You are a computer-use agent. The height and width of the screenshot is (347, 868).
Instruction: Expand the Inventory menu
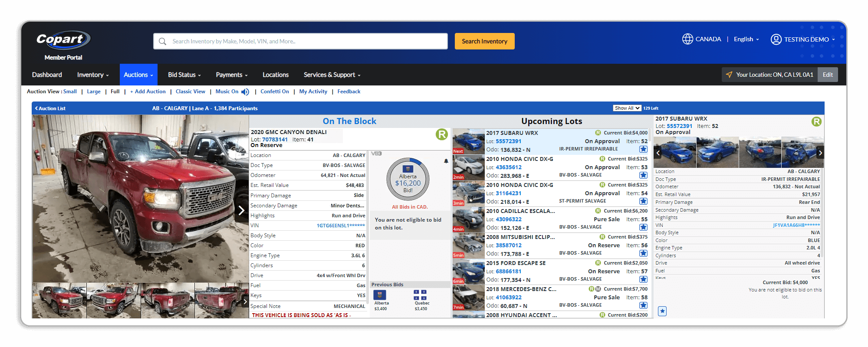(93, 75)
